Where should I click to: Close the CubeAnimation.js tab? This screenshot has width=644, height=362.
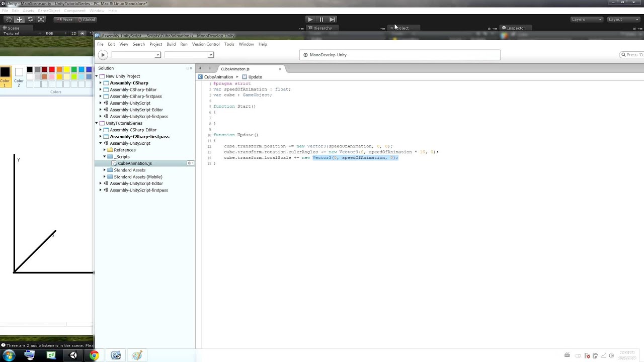pos(280,69)
